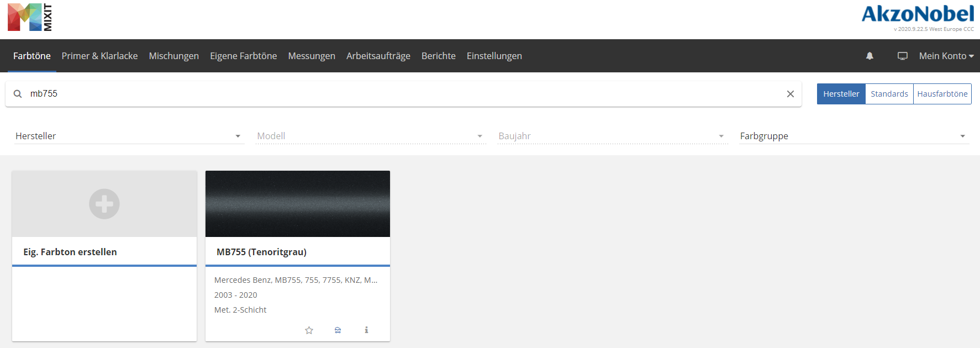Click the MIXIT logo icon
Image resolution: width=980 pixels, height=348 pixels.
[30, 17]
